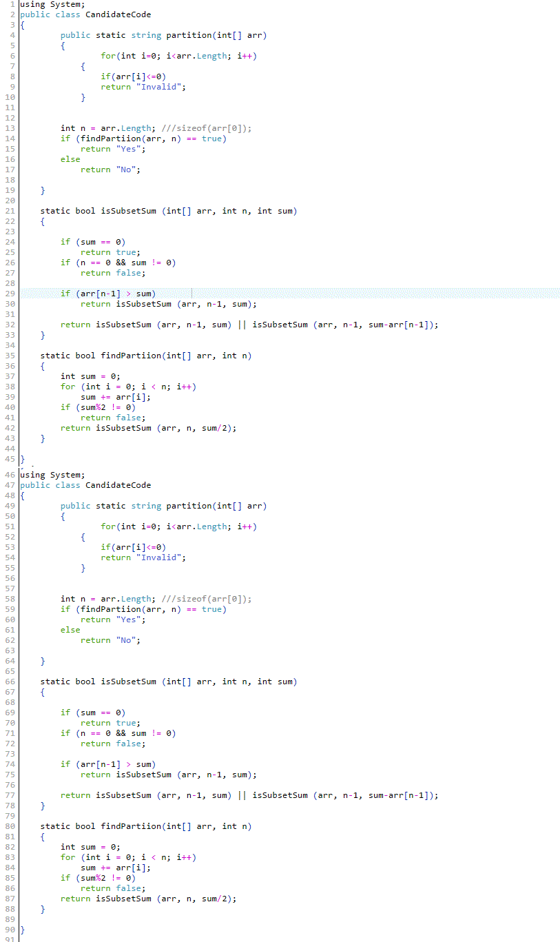Viewport: 560px width, 942px height.
Task: Click the final closing brace on line 90
Action: click(22, 930)
